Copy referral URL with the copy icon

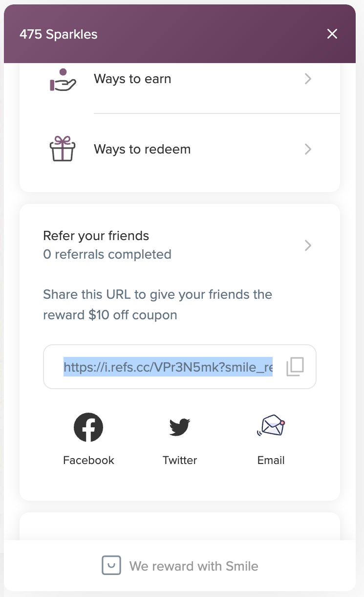tap(295, 367)
